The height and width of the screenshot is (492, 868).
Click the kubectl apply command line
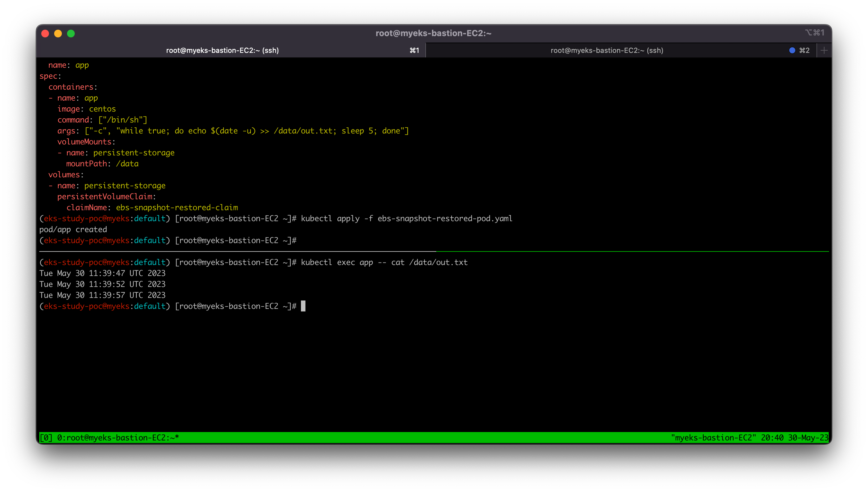(406, 219)
